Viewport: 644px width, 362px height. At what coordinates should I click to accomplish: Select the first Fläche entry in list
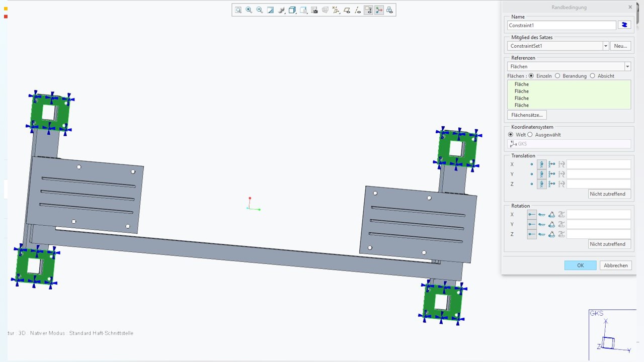(x=522, y=84)
